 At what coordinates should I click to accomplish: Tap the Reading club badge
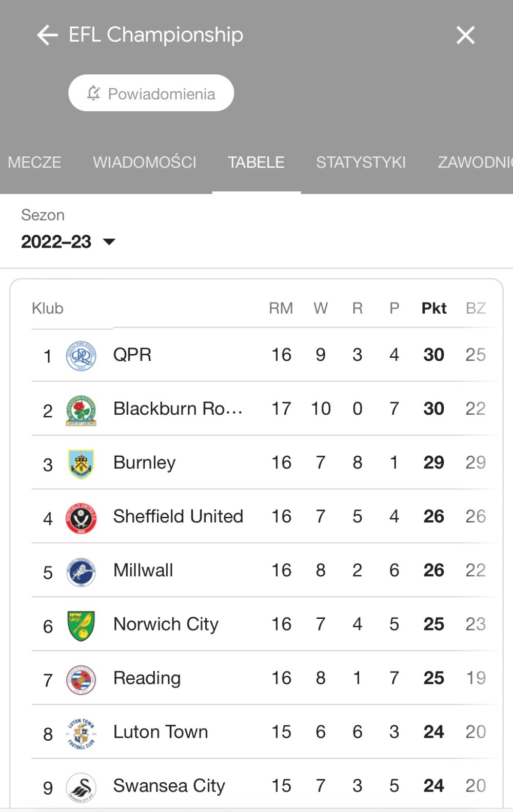coord(81,679)
